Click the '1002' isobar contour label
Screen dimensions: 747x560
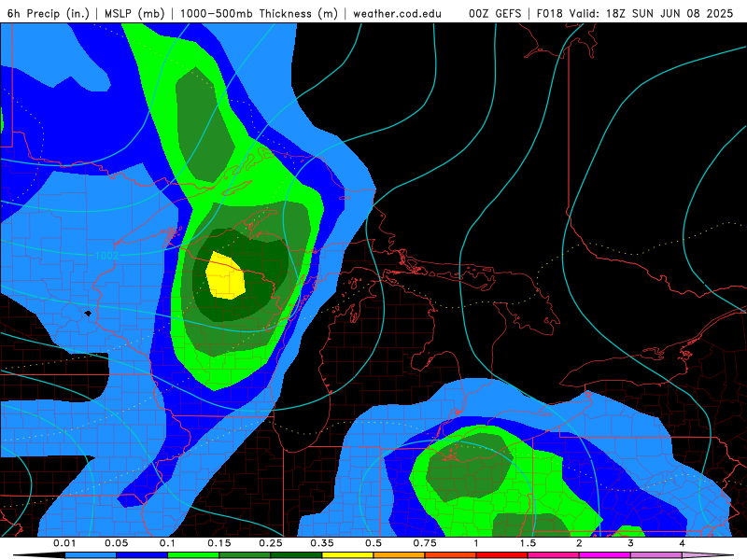(x=106, y=255)
